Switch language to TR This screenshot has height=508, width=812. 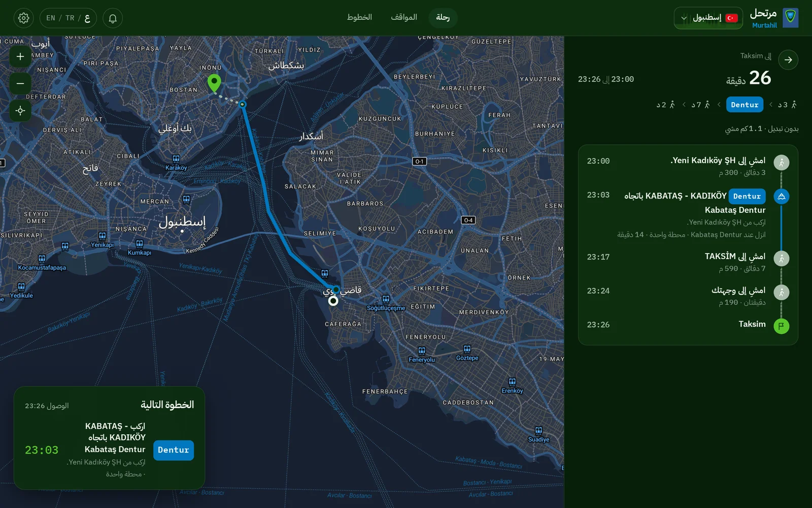click(x=70, y=18)
